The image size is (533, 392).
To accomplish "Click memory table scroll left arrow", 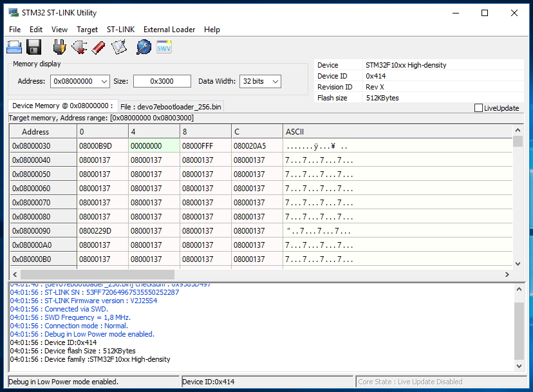I will [15, 274].
